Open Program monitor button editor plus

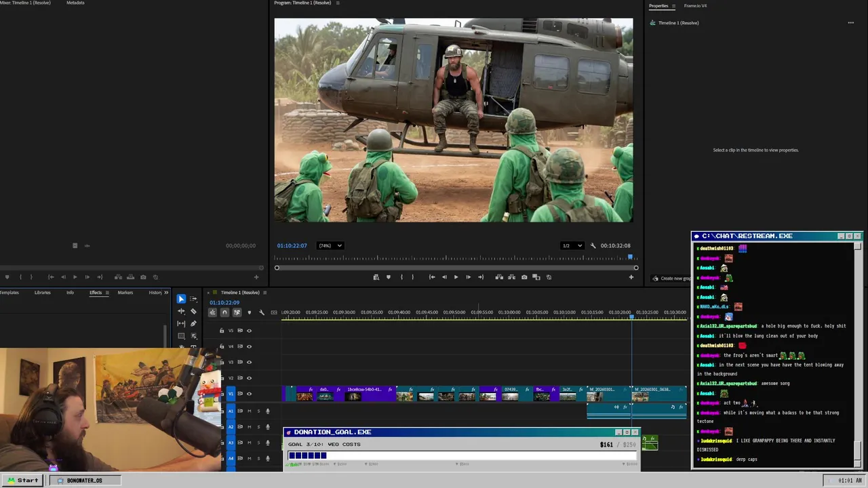tap(631, 277)
